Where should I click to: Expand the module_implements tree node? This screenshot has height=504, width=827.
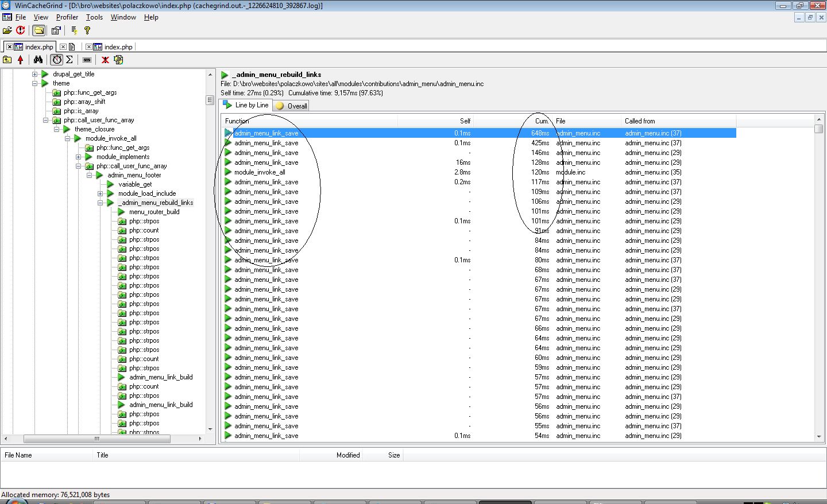[78, 157]
